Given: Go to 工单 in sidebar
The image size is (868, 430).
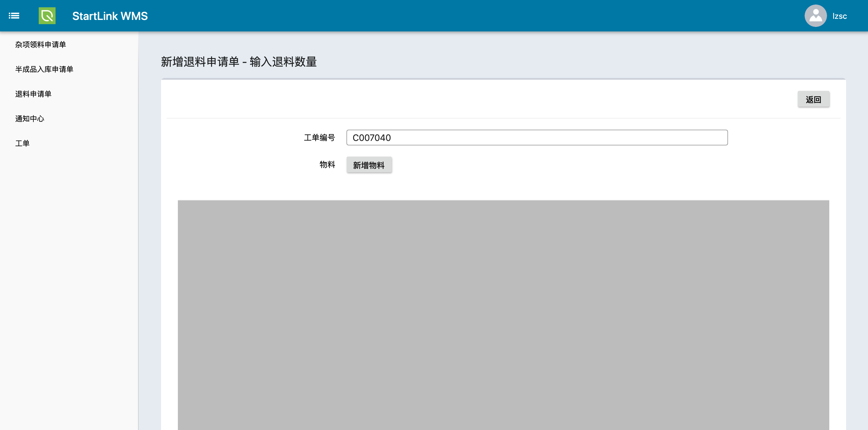Looking at the screenshot, I should (x=22, y=143).
